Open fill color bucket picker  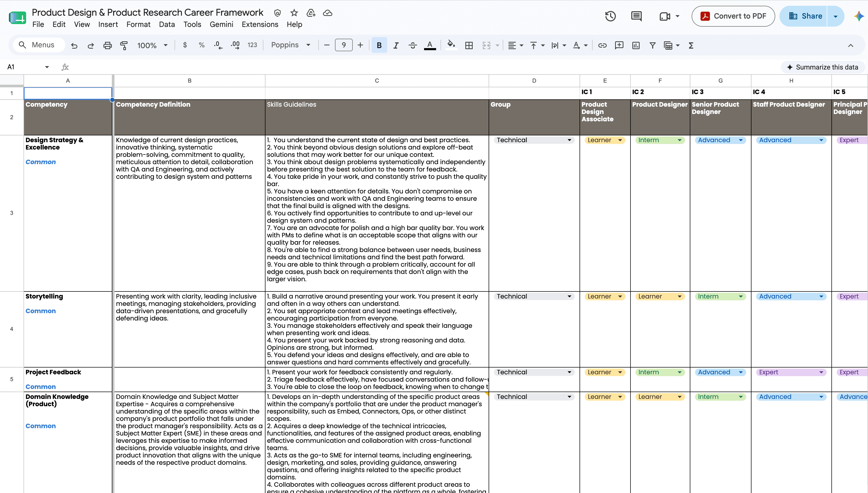click(451, 45)
